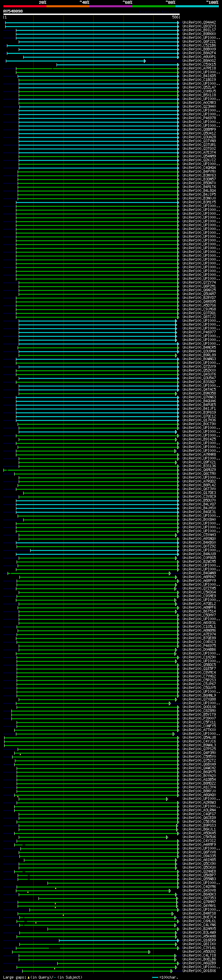Screen dimensions: 222x980
Task: Select the UniRef100_Q8BMP9 label
Action: point(199,129)
